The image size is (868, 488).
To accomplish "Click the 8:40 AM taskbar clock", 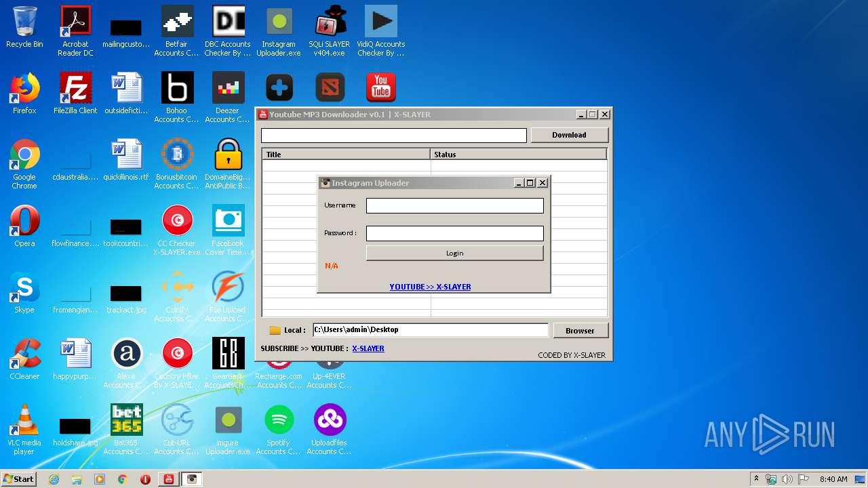I will pyautogui.click(x=833, y=479).
